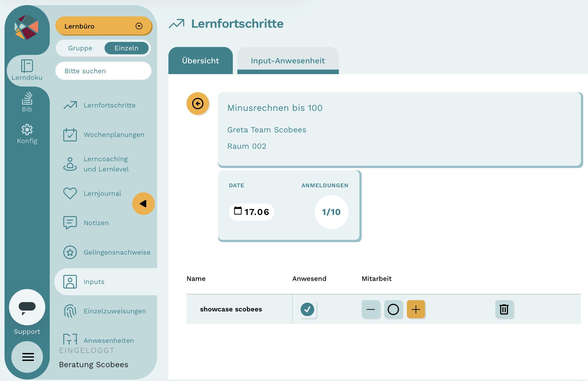588x381 pixels.
Task: Click the Mitarbeit column header
Action: [x=377, y=279]
